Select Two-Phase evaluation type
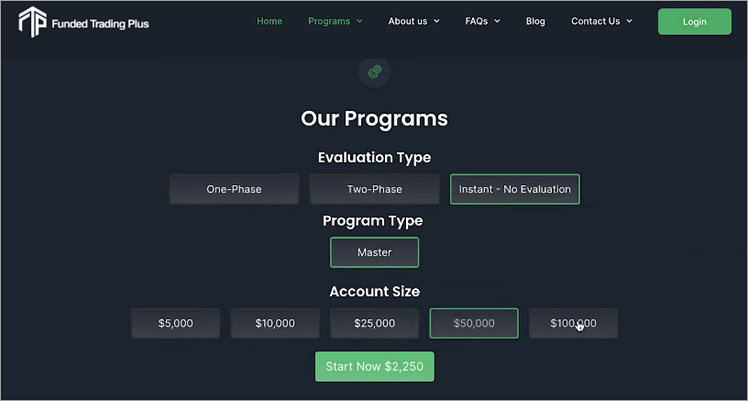 point(374,189)
